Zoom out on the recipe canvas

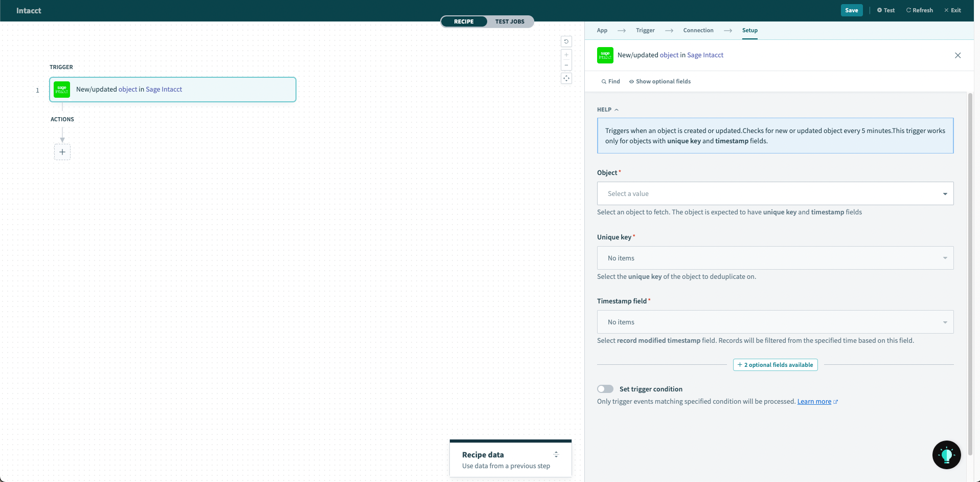pos(566,65)
